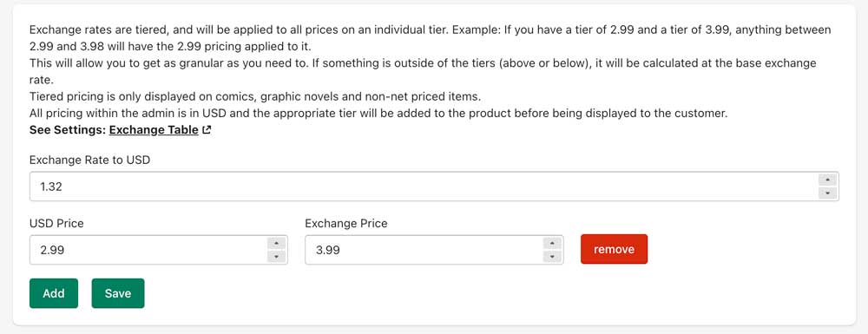The height and width of the screenshot is (334, 868).
Task: Increment the USD Price with up arrow
Action: (x=276, y=243)
